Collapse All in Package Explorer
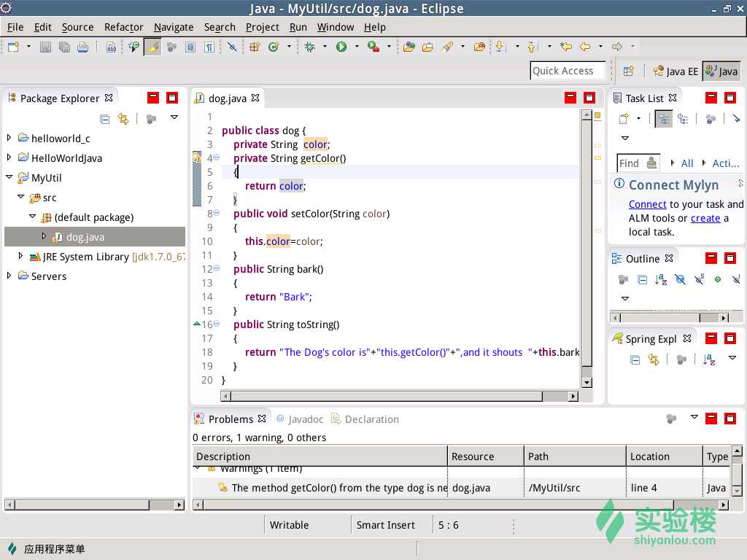This screenshot has height=560, width=747. coord(105,119)
